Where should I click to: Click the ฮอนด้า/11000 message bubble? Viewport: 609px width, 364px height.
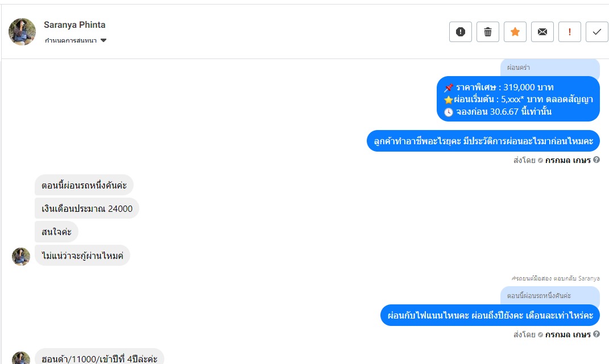pyautogui.click(x=100, y=358)
